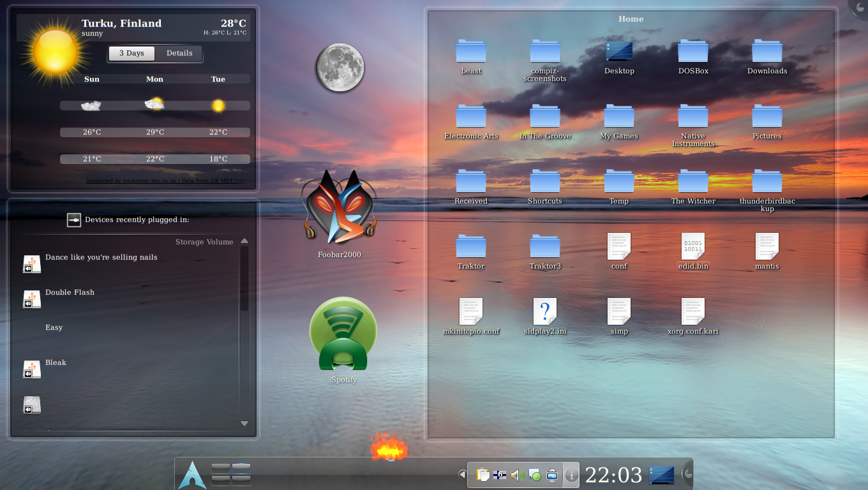Select the 3 Days weather tab
The image size is (868, 490).
point(131,54)
